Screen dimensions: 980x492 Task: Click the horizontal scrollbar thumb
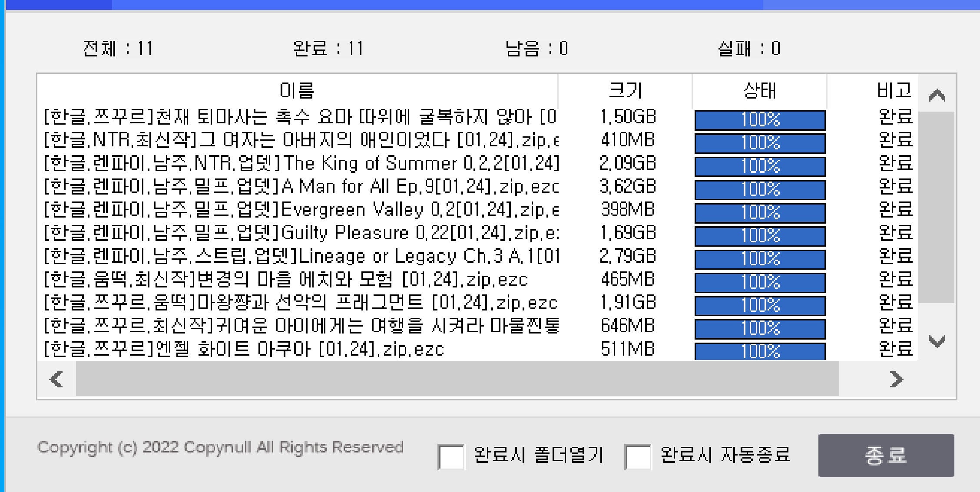click(x=457, y=379)
